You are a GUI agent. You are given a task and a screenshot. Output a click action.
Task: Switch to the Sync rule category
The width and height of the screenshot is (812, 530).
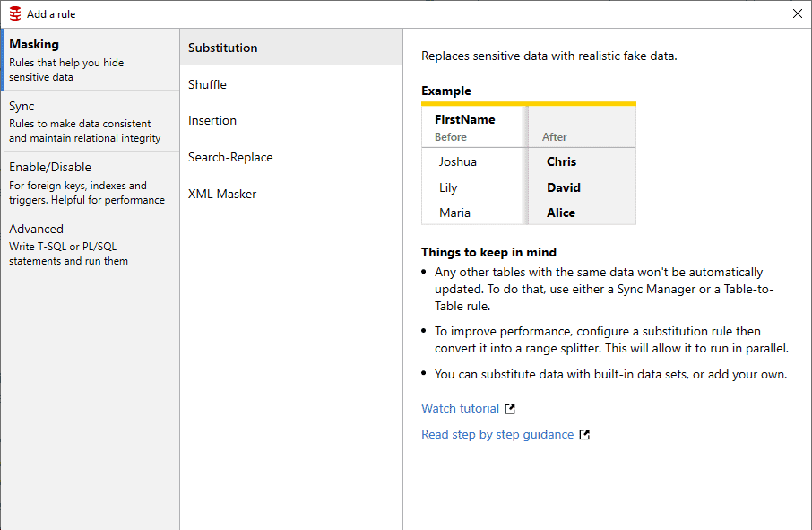click(x=90, y=121)
